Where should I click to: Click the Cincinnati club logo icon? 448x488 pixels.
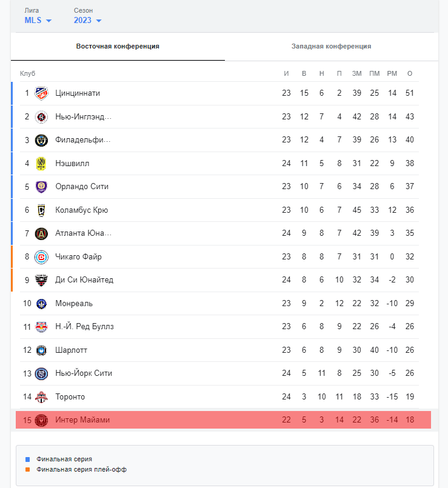tap(41, 93)
